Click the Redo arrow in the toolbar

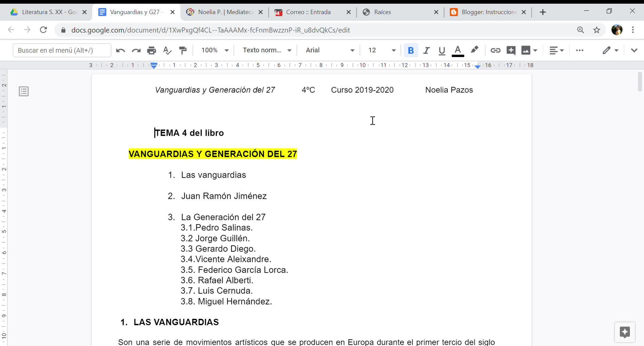[136, 50]
